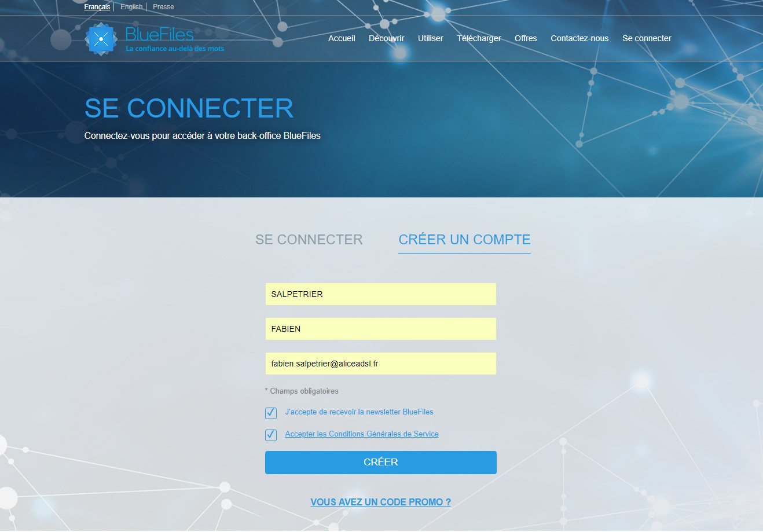Image resolution: width=763 pixels, height=532 pixels.
Task: Focus the FABIEN first name field
Action: tap(381, 329)
